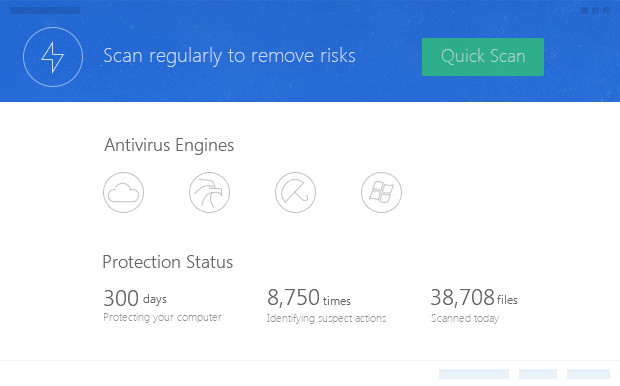The width and height of the screenshot is (620, 386).
Task: Click the middle bottom footer link
Action: click(538, 374)
